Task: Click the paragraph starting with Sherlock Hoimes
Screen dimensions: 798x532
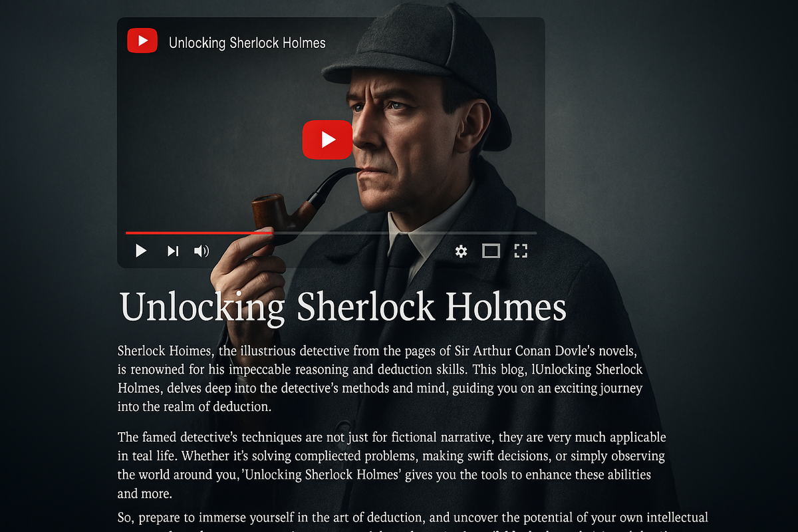Action: tap(380, 378)
